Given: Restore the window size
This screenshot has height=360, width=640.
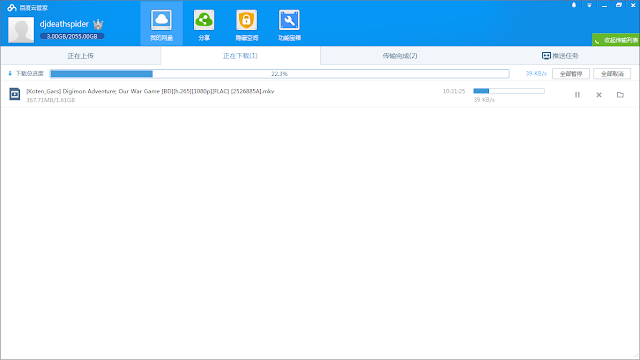Looking at the screenshot, I should [619, 5].
